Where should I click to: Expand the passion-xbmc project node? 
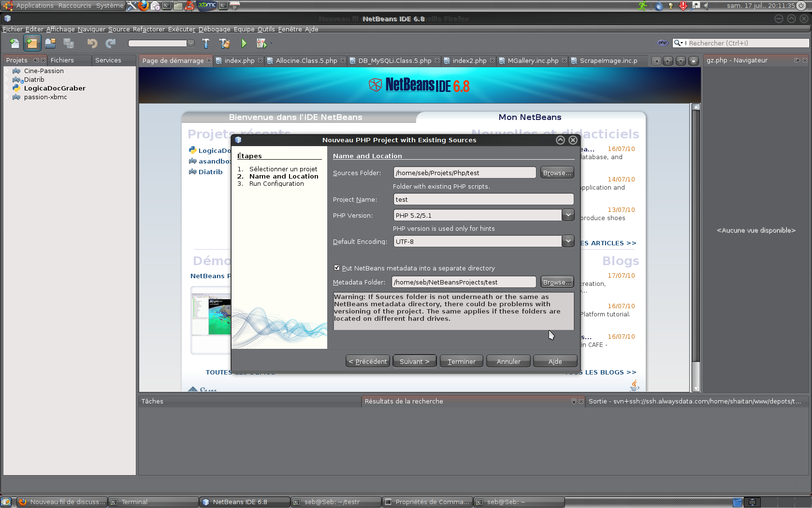tap(7, 97)
